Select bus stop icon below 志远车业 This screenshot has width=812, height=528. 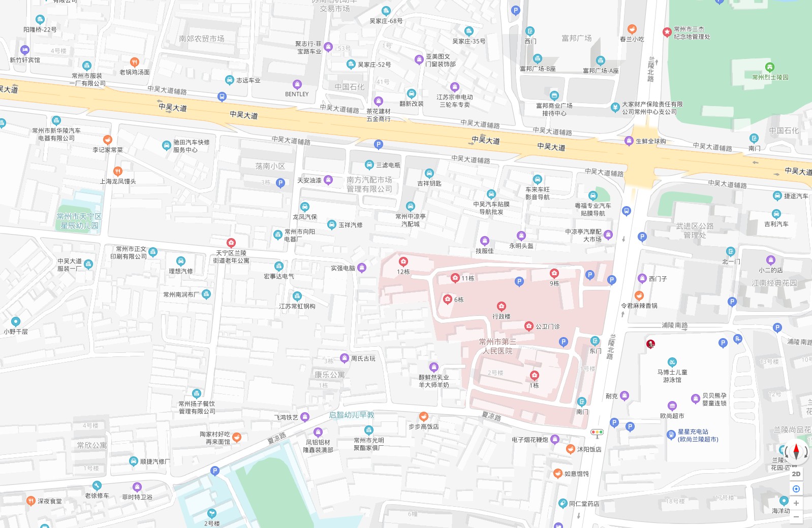click(222, 97)
